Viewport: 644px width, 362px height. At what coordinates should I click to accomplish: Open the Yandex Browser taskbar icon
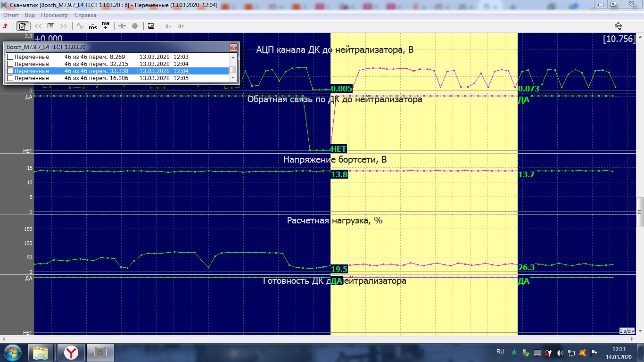click(x=71, y=352)
